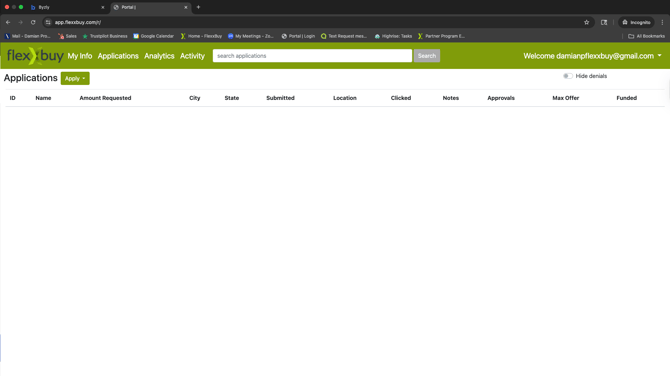Click the Applications page heading
670x376 pixels.
[x=31, y=78]
